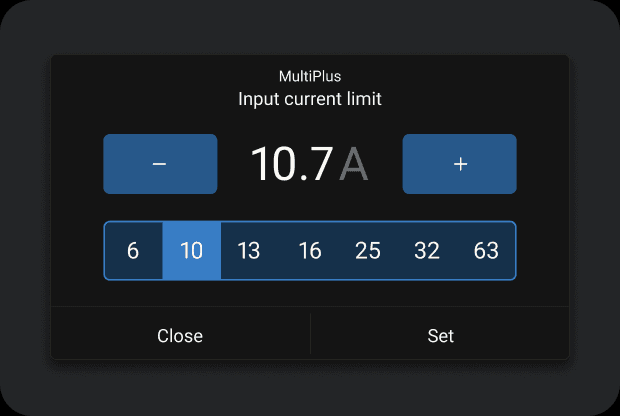The width and height of the screenshot is (620, 416).
Task: Click the plus button to raise the limit
Action: 459,164
